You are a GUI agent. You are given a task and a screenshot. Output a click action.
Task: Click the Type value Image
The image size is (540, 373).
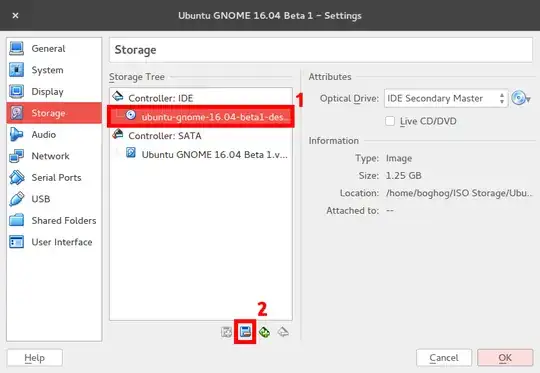[399, 158]
